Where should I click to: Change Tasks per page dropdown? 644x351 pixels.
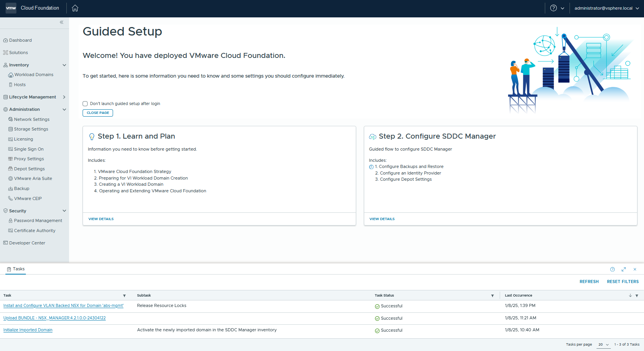point(603,344)
